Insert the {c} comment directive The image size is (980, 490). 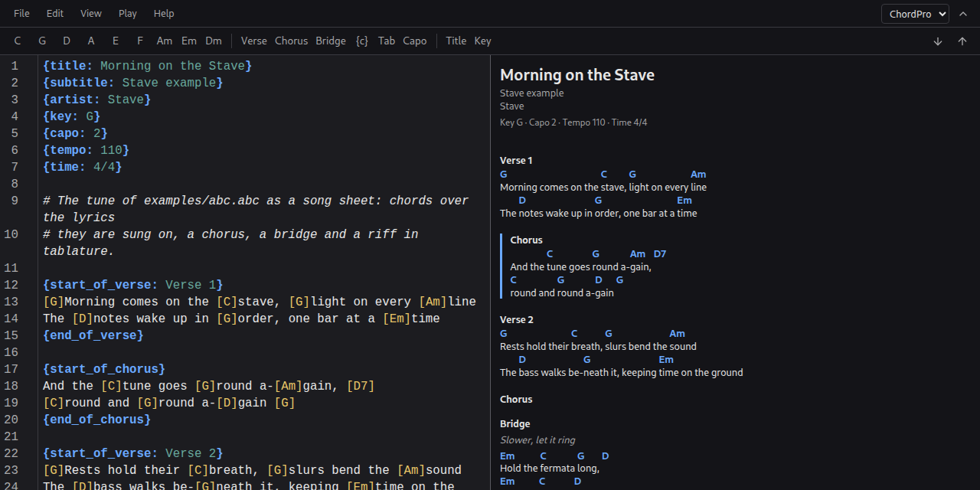(362, 41)
